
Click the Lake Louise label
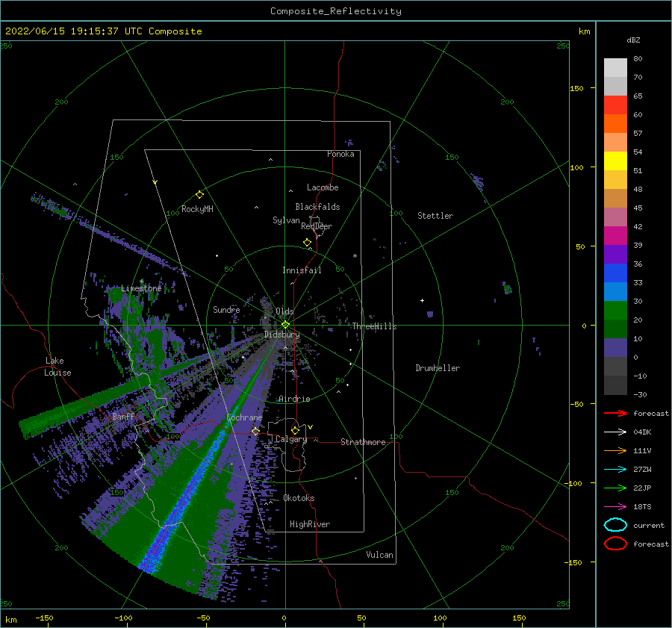(x=57, y=367)
